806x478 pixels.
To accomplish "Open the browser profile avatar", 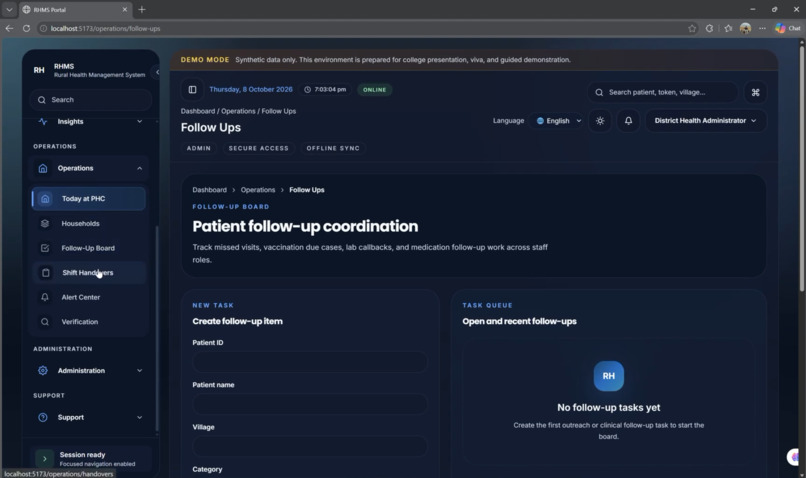I will tap(745, 28).
